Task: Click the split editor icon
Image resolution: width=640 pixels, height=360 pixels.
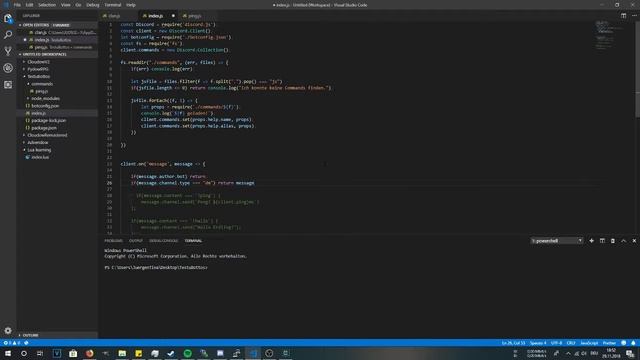Action: (x=623, y=16)
